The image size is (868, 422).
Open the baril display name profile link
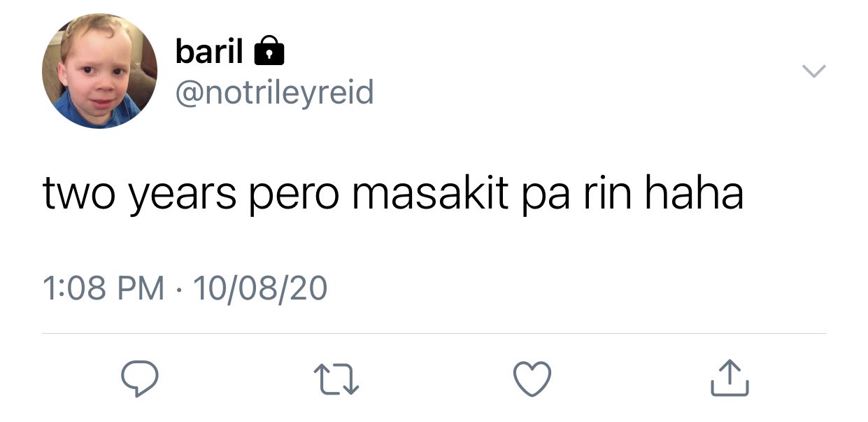click(209, 51)
